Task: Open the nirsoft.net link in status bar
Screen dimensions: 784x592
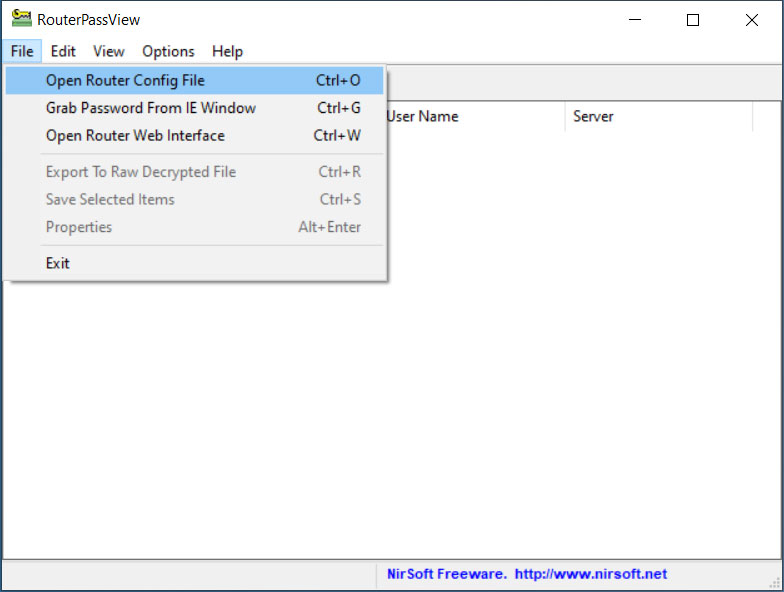Action: [590, 574]
